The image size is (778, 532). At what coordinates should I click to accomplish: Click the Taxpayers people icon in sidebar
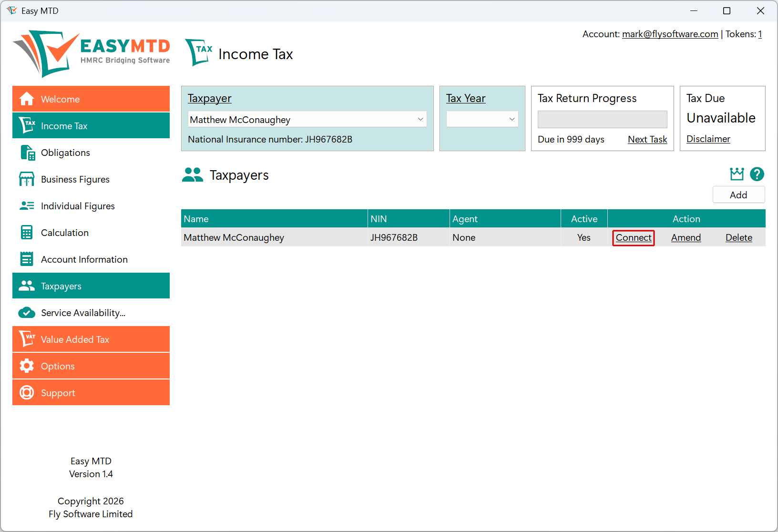[27, 286]
